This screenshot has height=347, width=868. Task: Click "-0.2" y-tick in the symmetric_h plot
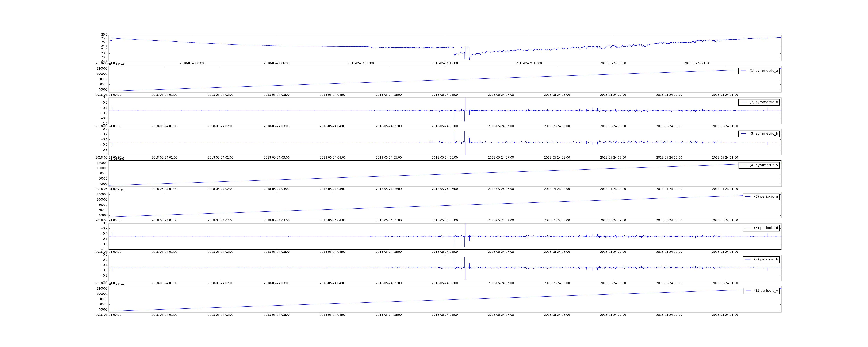click(104, 134)
